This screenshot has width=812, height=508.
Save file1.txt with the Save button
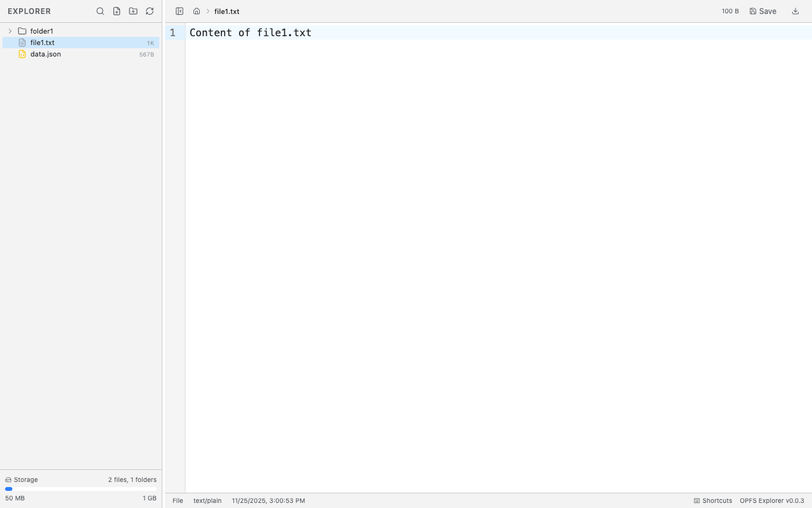(763, 11)
